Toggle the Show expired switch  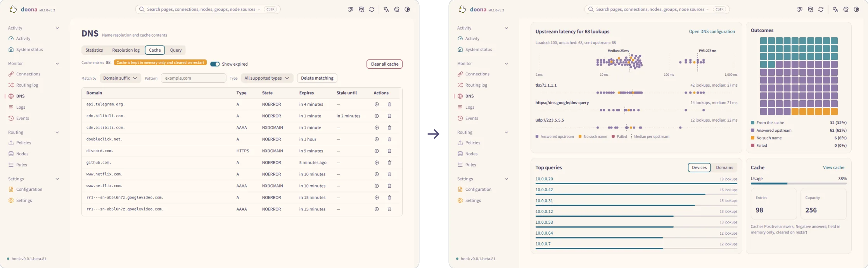click(x=215, y=64)
